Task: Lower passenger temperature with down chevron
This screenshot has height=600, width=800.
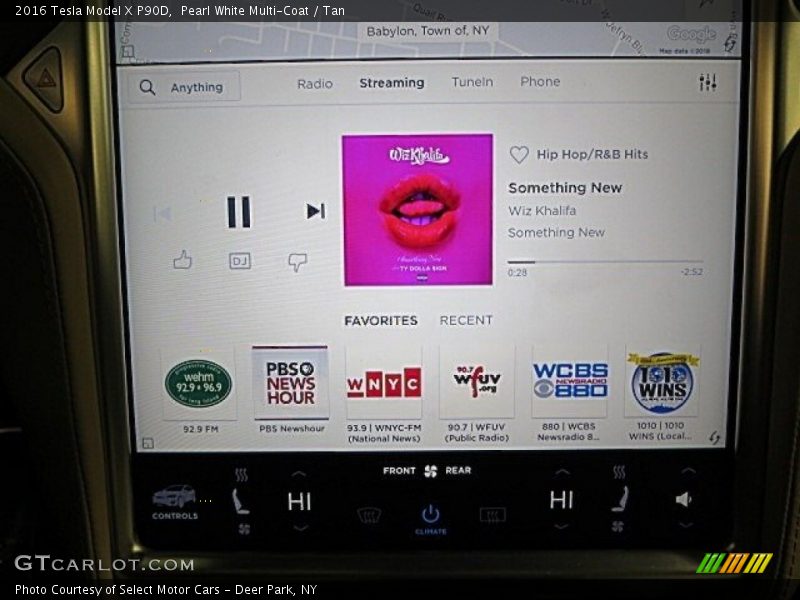Action: (x=561, y=526)
